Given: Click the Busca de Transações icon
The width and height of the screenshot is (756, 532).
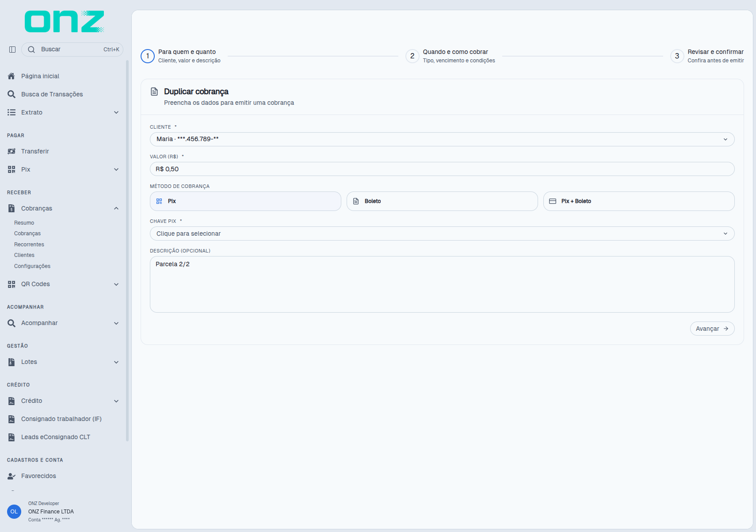Looking at the screenshot, I should coord(11,94).
